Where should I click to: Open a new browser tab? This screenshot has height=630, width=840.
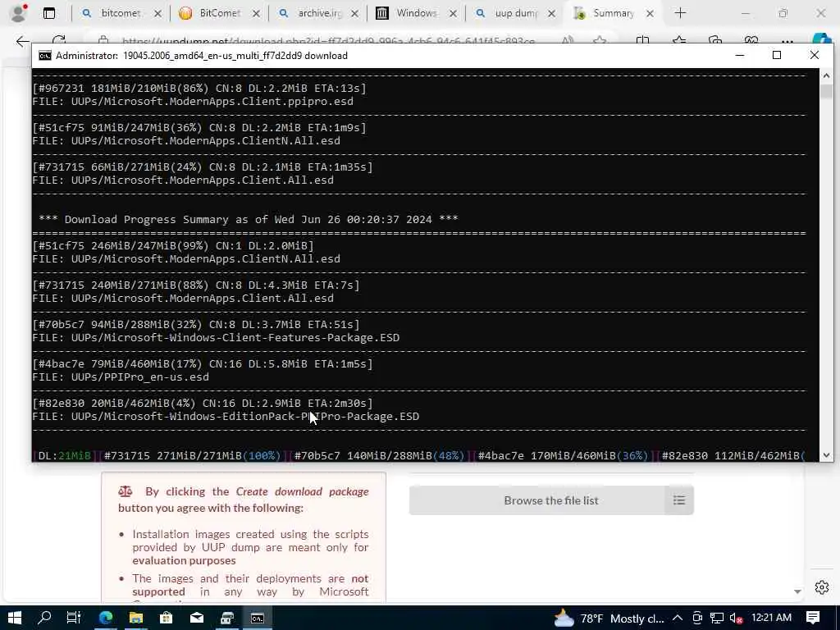pos(680,13)
